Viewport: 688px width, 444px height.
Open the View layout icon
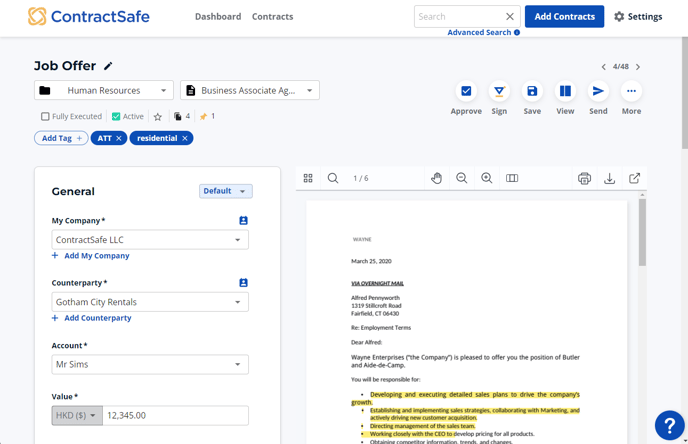pyautogui.click(x=565, y=91)
